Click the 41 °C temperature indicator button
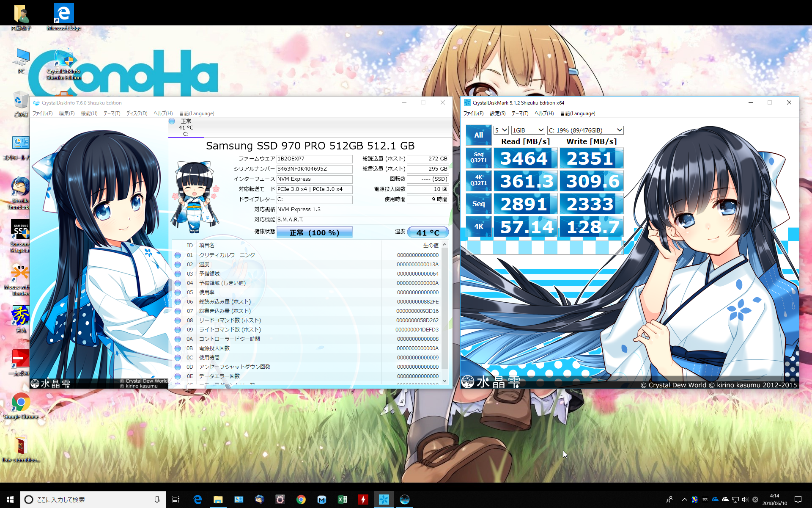Viewport: 812px width, 508px height. [x=428, y=232]
